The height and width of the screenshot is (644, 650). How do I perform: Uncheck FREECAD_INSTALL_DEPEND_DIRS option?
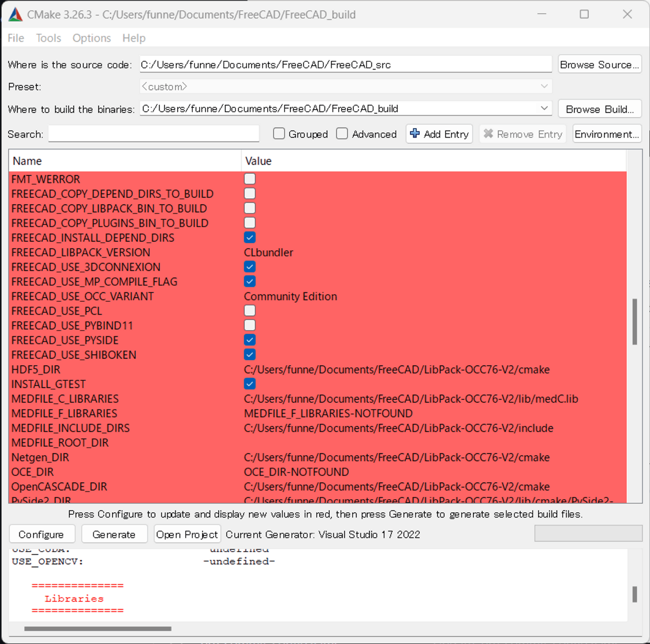pos(250,237)
